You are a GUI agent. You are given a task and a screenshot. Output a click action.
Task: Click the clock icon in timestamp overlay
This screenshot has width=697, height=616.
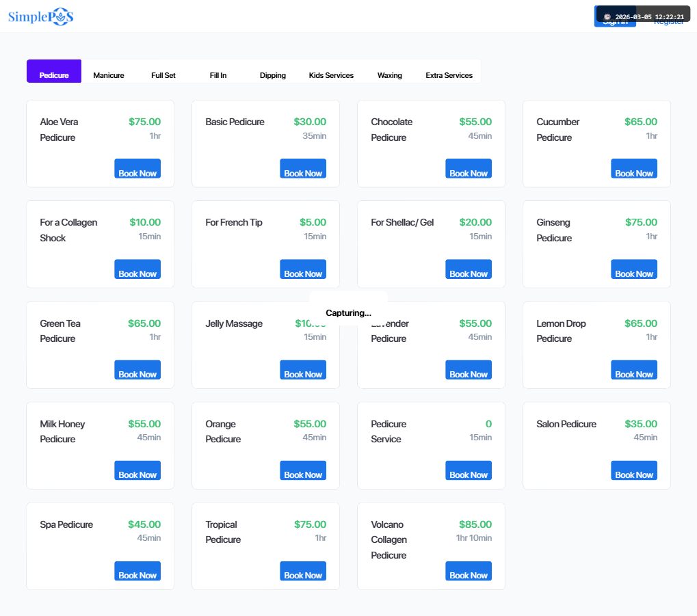(607, 17)
